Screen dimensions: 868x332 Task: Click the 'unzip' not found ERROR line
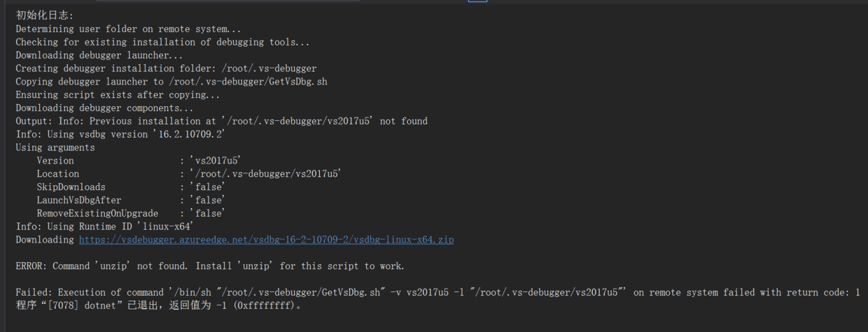click(x=210, y=266)
